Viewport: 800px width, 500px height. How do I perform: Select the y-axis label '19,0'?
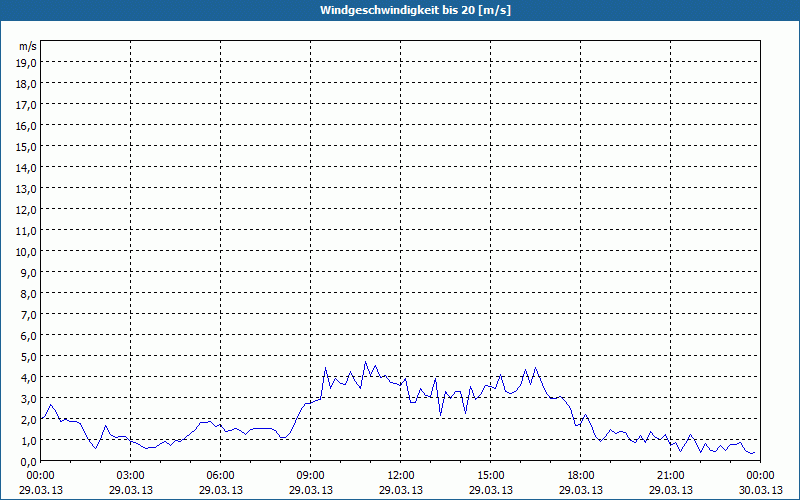tap(26, 63)
